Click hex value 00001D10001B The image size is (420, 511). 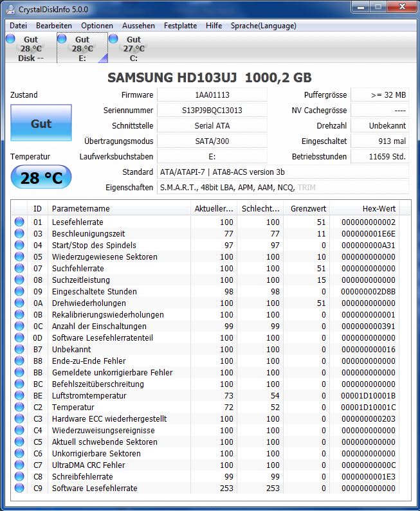[x=369, y=396]
